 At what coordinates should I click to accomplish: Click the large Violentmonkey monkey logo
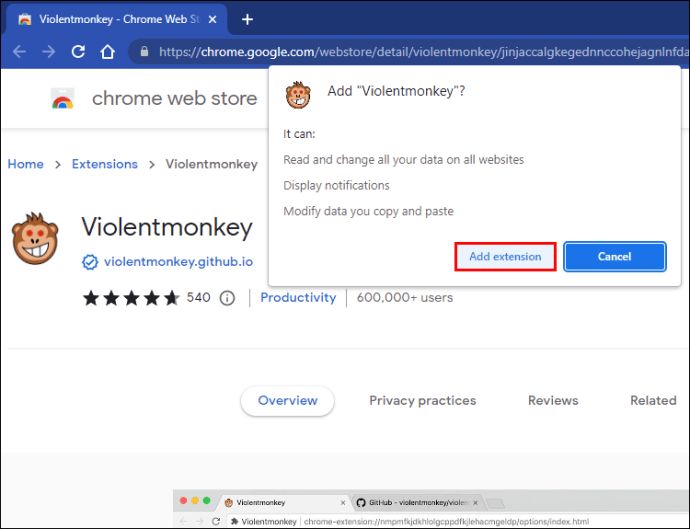click(x=35, y=239)
